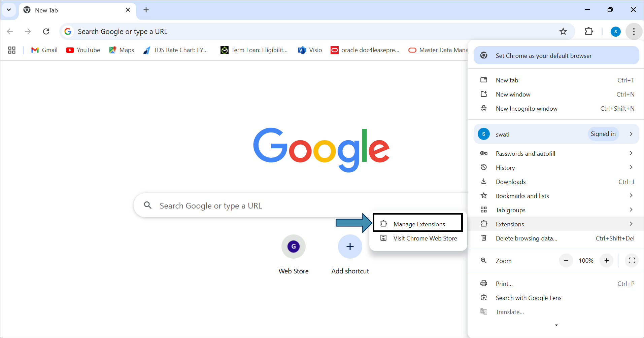Select New Incognito window

point(527,109)
